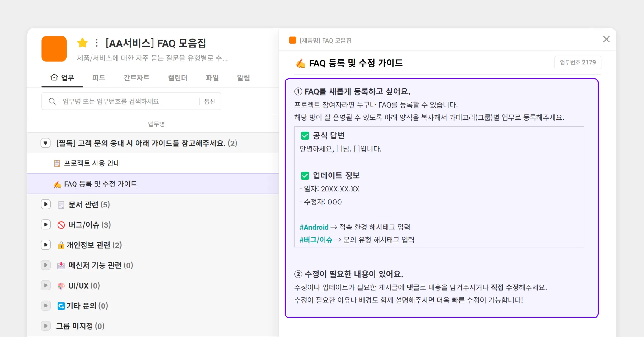Click the yellow star favorite icon
The width and height of the screenshot is (644, 337).
pos(82,43)
